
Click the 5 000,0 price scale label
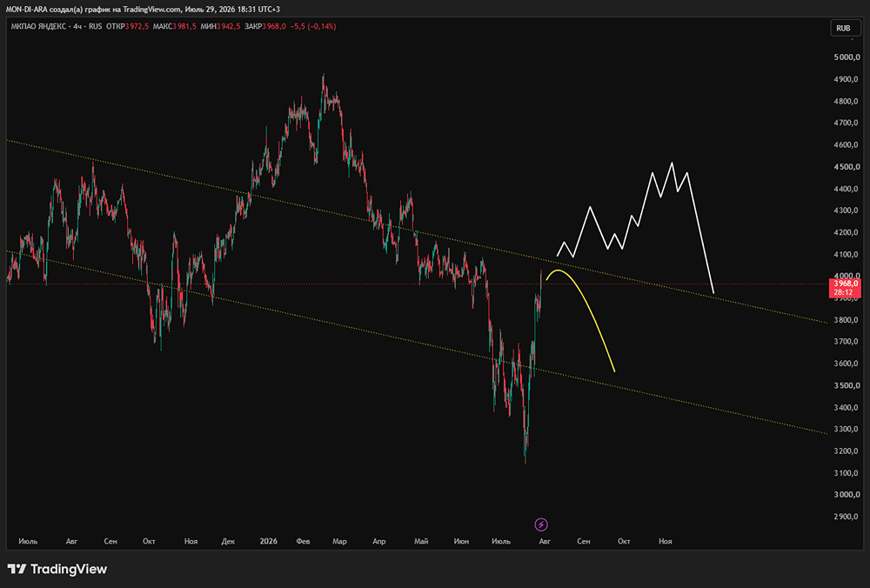point(846,57)
